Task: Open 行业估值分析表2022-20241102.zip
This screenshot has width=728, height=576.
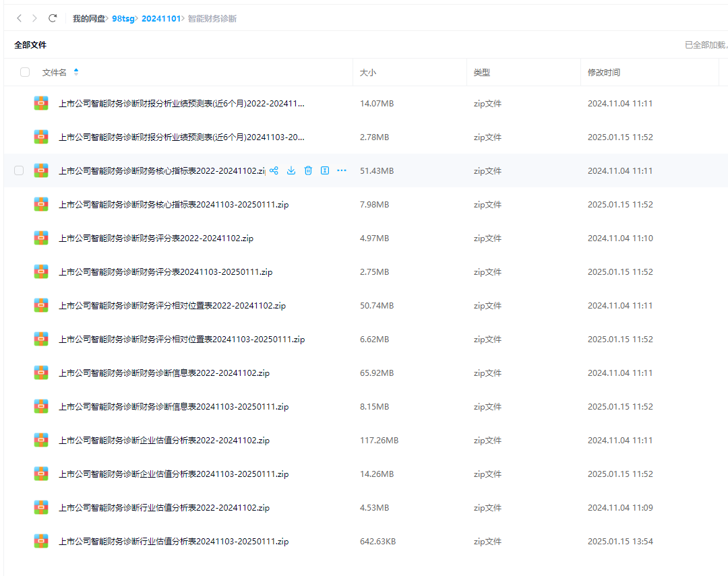Action: click(164, 507)
